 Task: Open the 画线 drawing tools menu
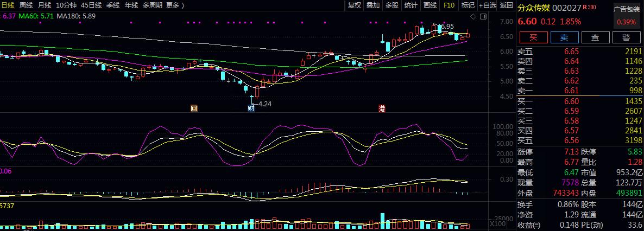tap(430, 5)
